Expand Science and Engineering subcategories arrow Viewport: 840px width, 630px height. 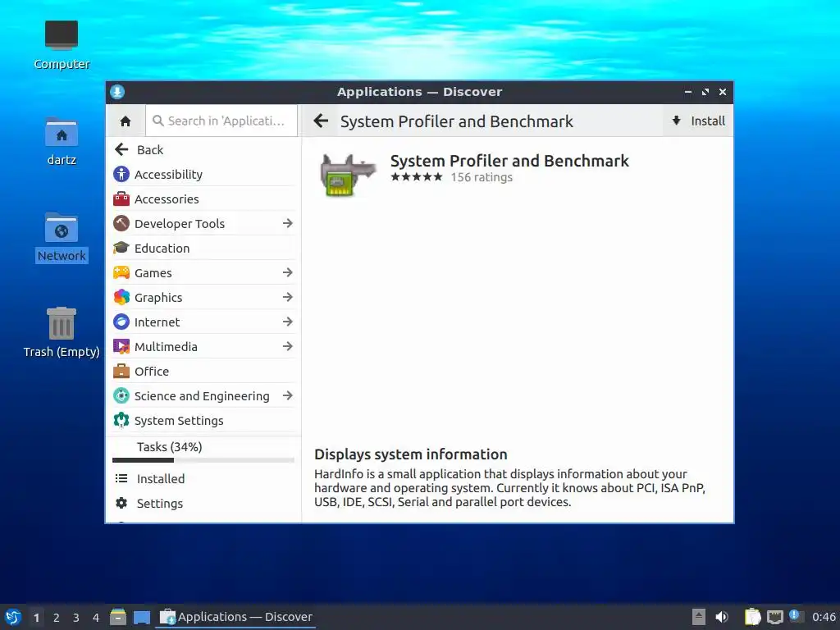[x=288, y=396]
